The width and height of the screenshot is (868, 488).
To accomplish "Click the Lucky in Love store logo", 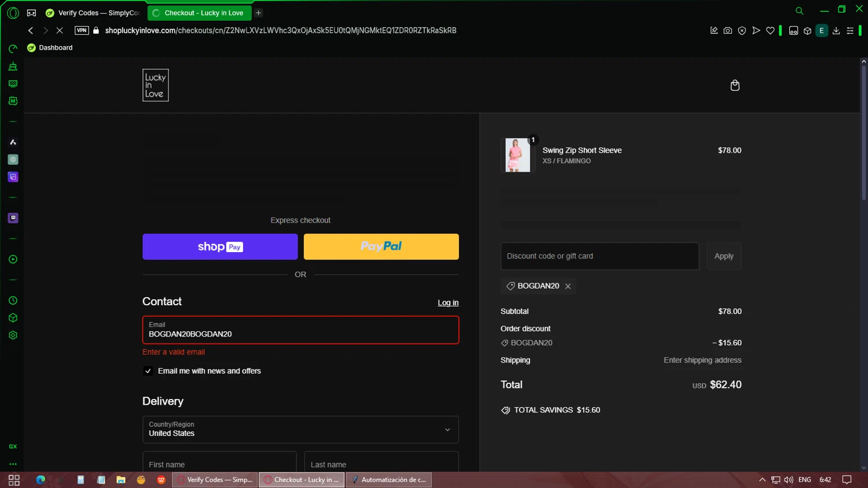I will click(156, 86).
